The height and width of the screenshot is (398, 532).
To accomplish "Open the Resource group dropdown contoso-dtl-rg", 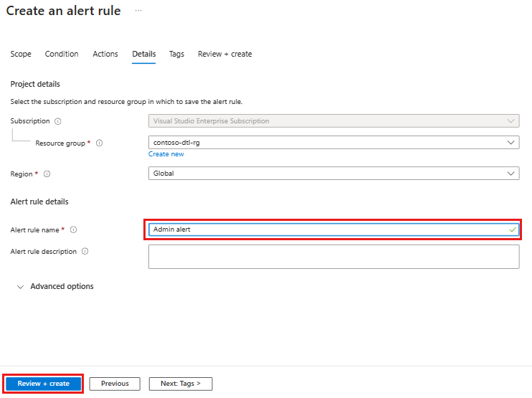I will click(x=334, y=143).
